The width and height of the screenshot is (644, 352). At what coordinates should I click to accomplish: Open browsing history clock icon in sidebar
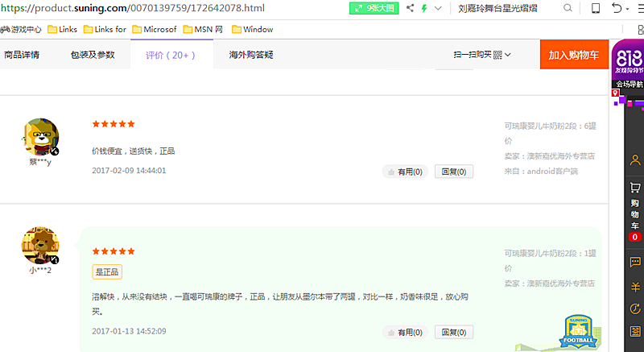pos(635,309)
